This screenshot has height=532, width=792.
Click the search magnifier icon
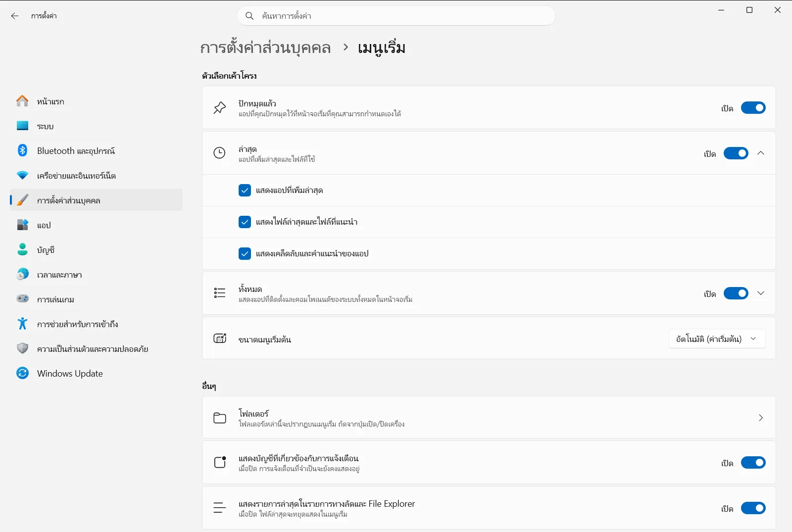click(x=249, y=16)
